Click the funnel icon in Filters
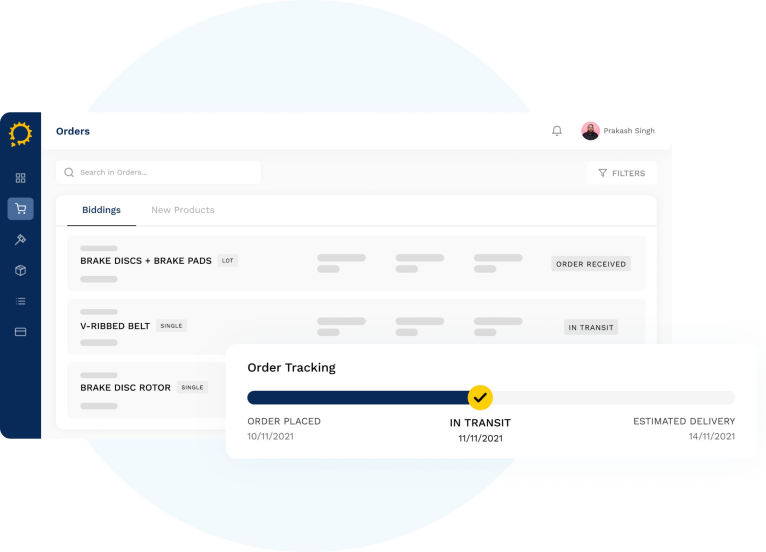 coord(602,173)
